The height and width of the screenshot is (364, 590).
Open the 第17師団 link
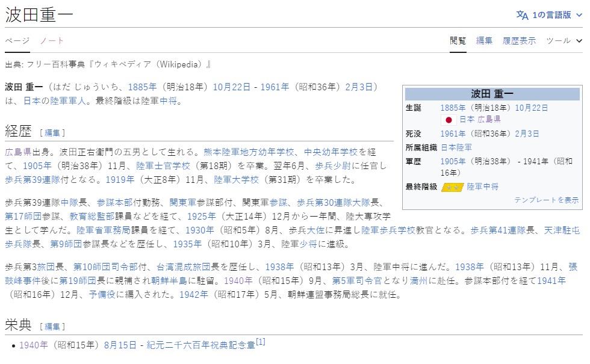pyautogui.click(x=23, y=217)
